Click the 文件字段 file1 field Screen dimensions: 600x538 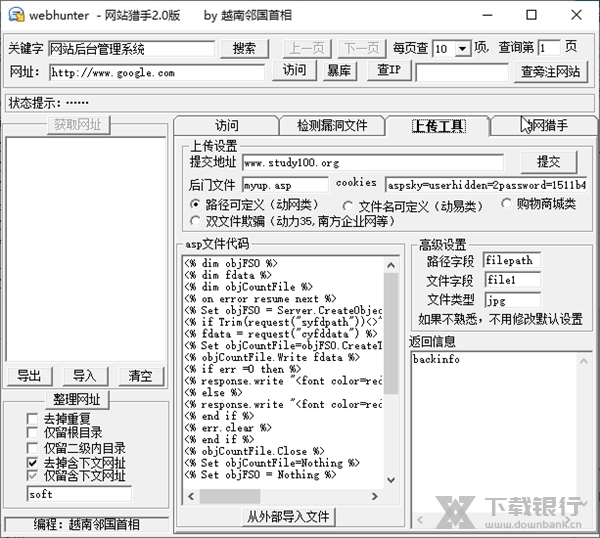512,280
